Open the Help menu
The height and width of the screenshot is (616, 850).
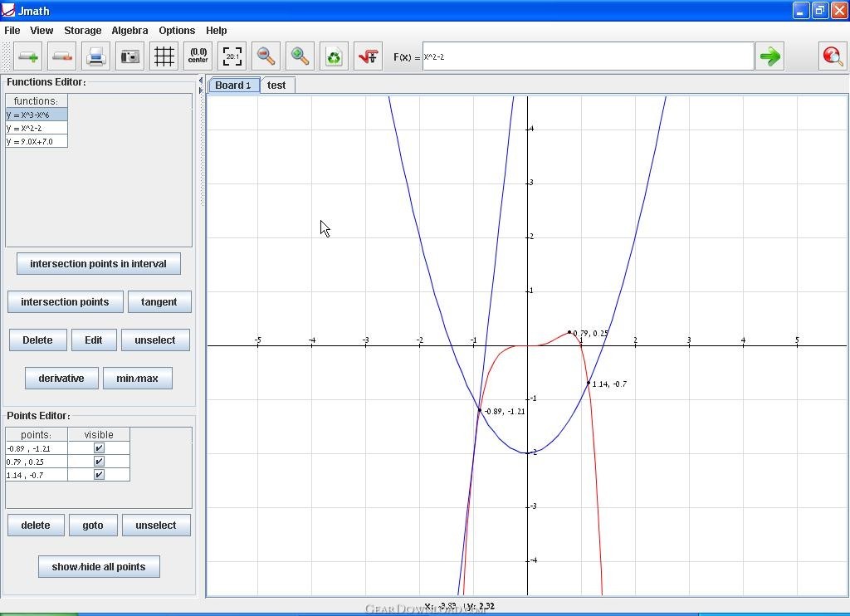click(x=217, y=31)
